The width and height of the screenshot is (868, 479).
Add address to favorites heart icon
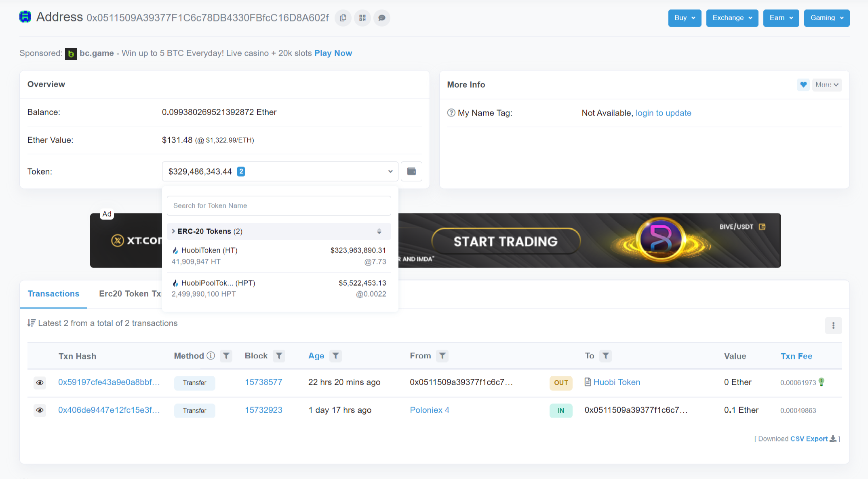803,84
